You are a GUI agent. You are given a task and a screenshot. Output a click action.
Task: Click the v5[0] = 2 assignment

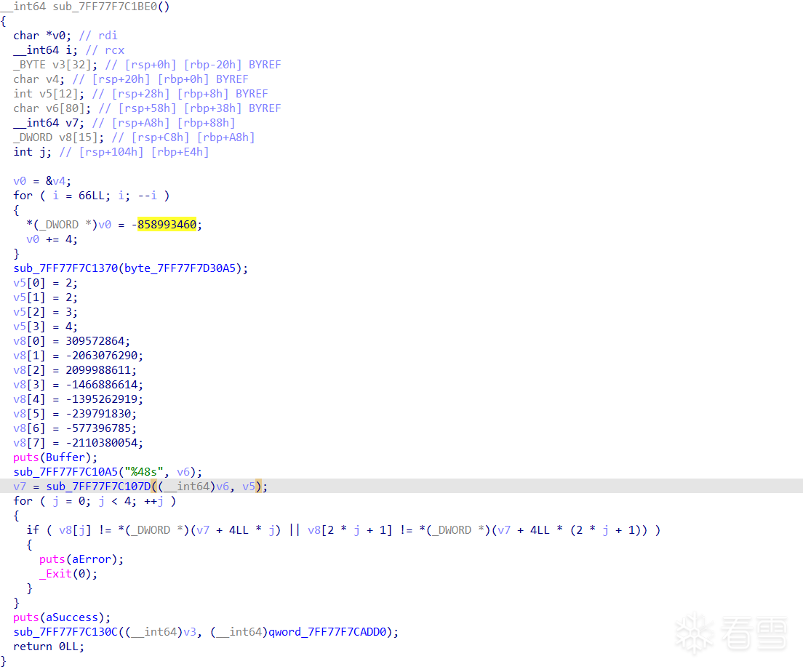click(x=46, y=283)
